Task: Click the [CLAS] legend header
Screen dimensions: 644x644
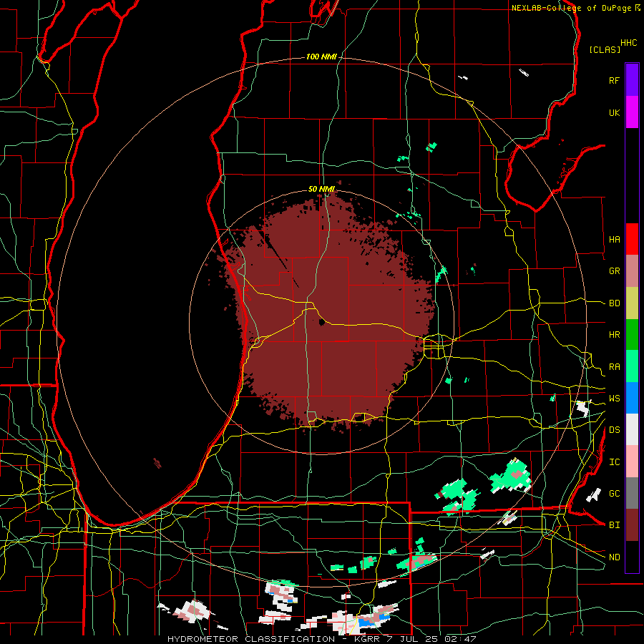Action: pyautogui.click(x=605, y=49)
